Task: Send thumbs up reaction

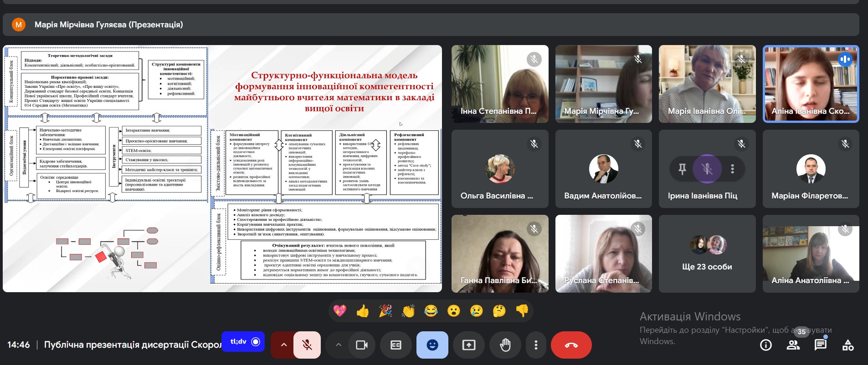Action: (363, 311)
